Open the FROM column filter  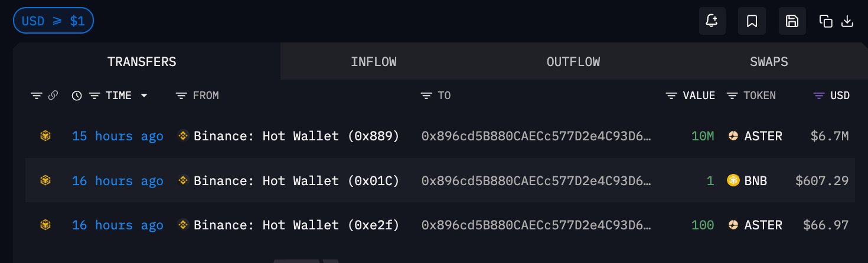[181, 96]
